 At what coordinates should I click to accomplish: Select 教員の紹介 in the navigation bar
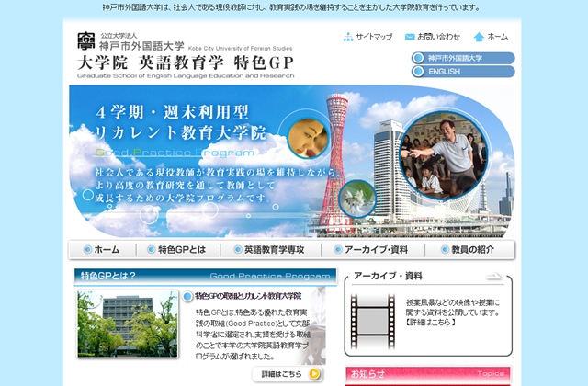469,250
